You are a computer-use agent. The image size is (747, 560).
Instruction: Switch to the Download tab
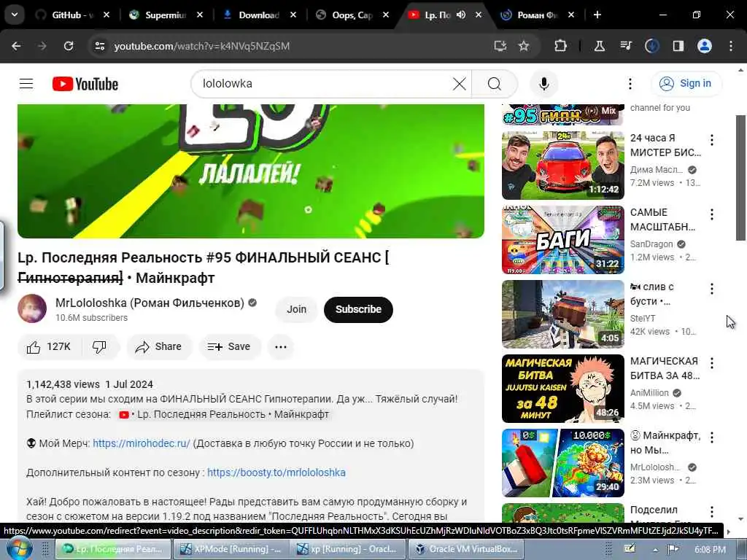259,15
